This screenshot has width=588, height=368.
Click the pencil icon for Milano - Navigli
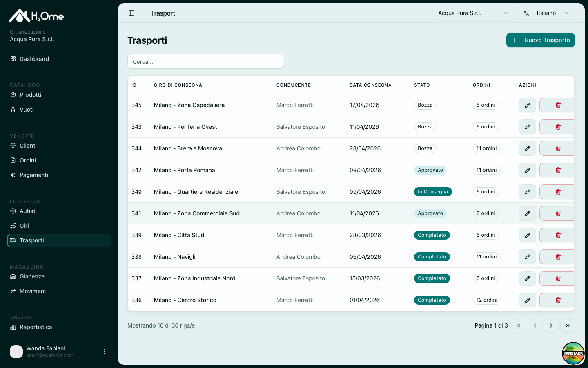click(528, 257)
